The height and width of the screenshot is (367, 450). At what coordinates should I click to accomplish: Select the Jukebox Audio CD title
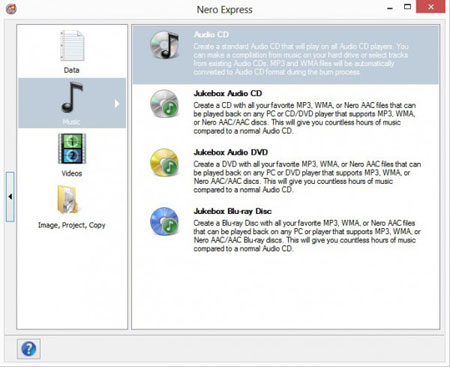[x=228, y=93]
